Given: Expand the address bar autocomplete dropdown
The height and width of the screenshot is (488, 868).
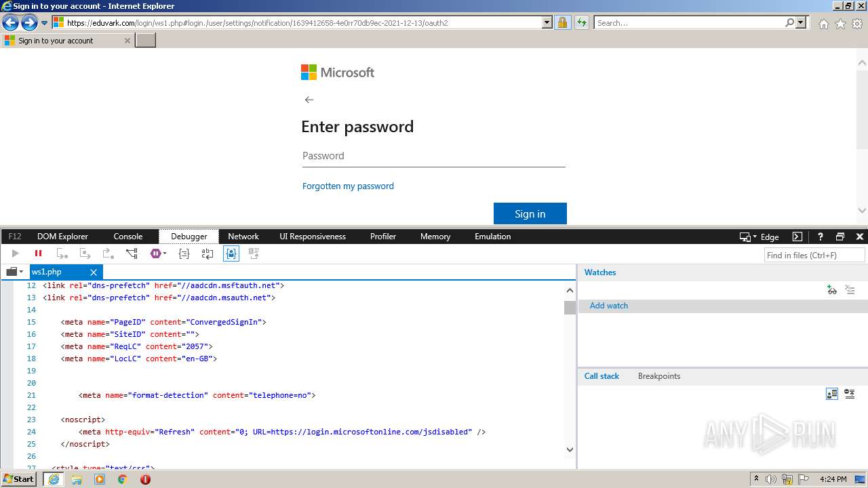Looking at the screenshot, I should click(x=547, y=23).
